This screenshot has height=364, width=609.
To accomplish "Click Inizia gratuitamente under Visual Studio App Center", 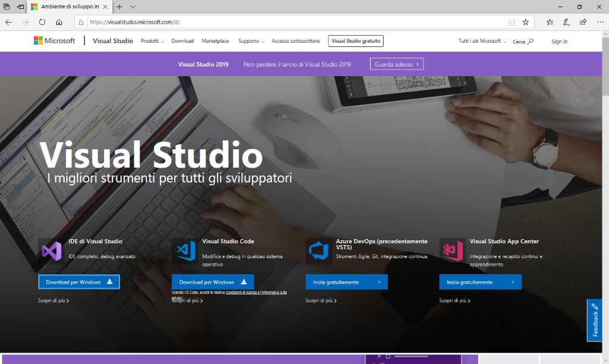I will 481,282.
